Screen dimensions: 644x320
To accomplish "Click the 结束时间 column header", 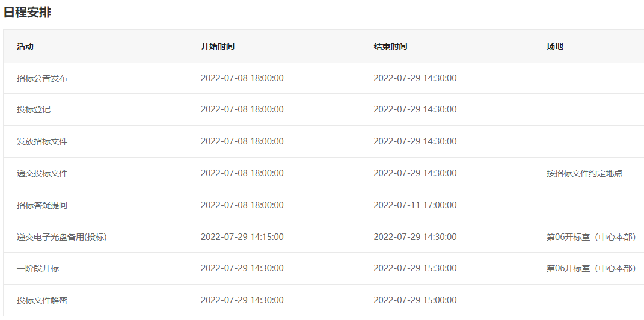I will [x=391, y=46].
